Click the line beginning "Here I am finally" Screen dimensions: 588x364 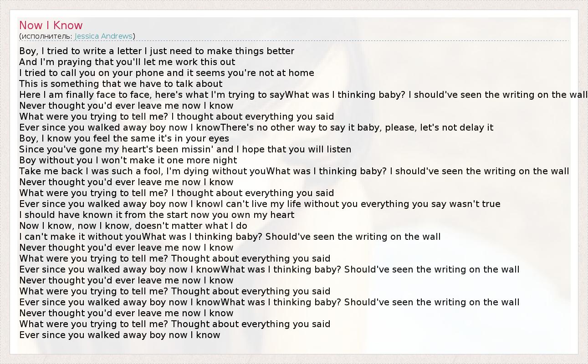click(x=150, y=95)
